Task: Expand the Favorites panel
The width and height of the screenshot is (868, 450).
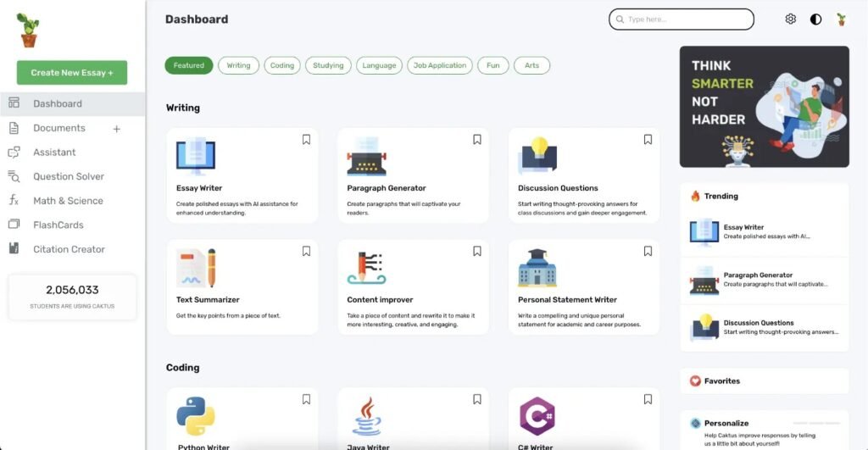Action: click(x=764, y=381)
